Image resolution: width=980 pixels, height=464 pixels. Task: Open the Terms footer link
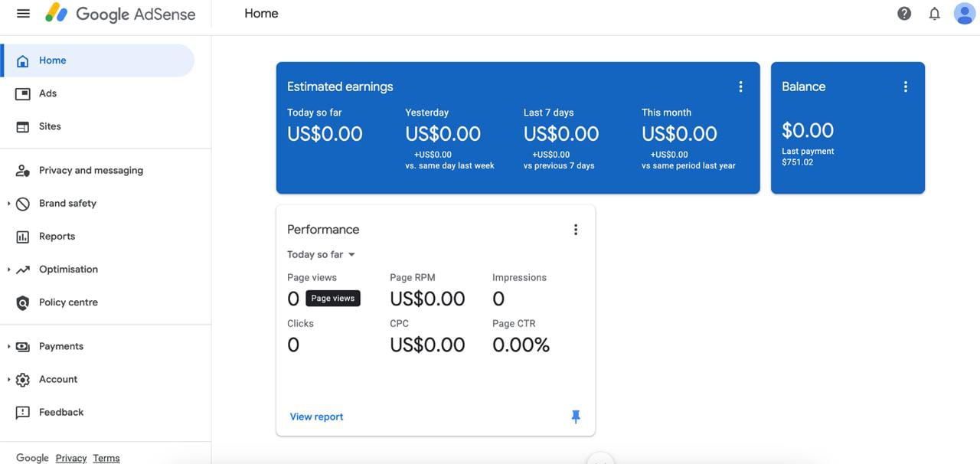(106, 458)
